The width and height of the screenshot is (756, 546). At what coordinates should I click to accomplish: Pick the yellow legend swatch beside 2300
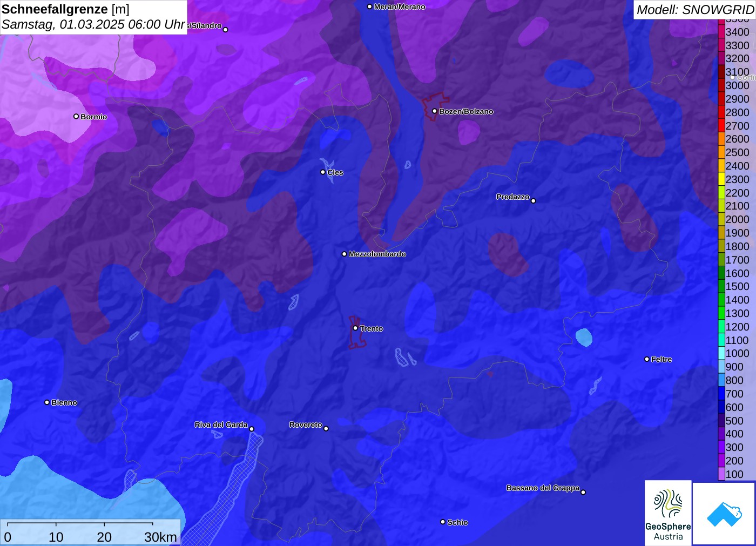(x=721, y=179)
